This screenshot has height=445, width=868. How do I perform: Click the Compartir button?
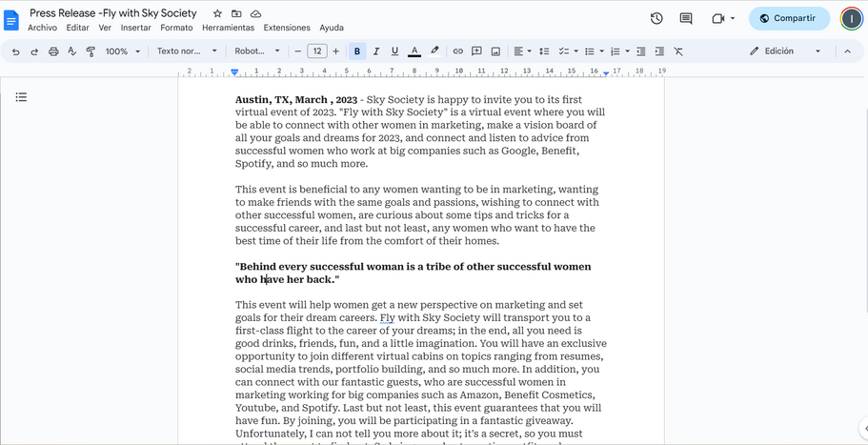pos(788,18)
